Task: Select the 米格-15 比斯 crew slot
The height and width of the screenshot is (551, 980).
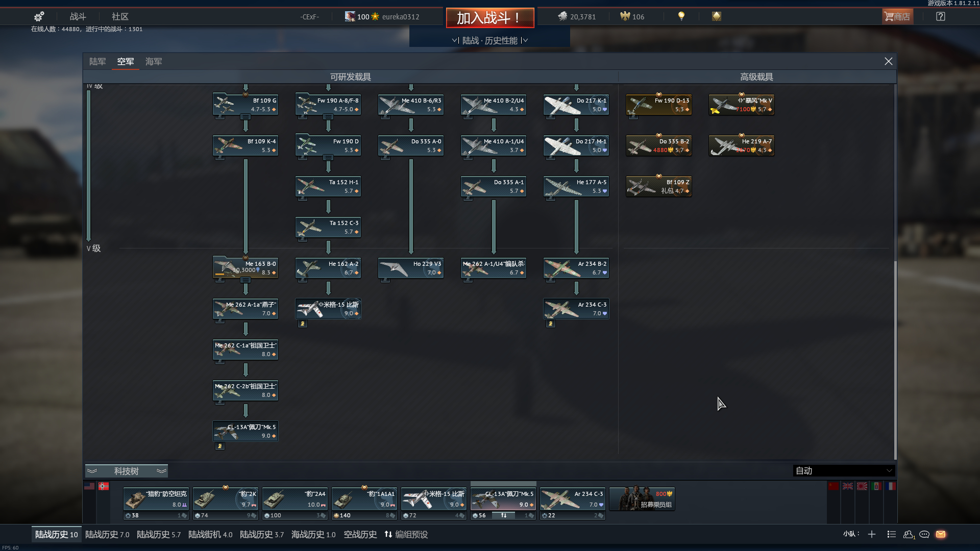Action: click(x=434, y=504)
